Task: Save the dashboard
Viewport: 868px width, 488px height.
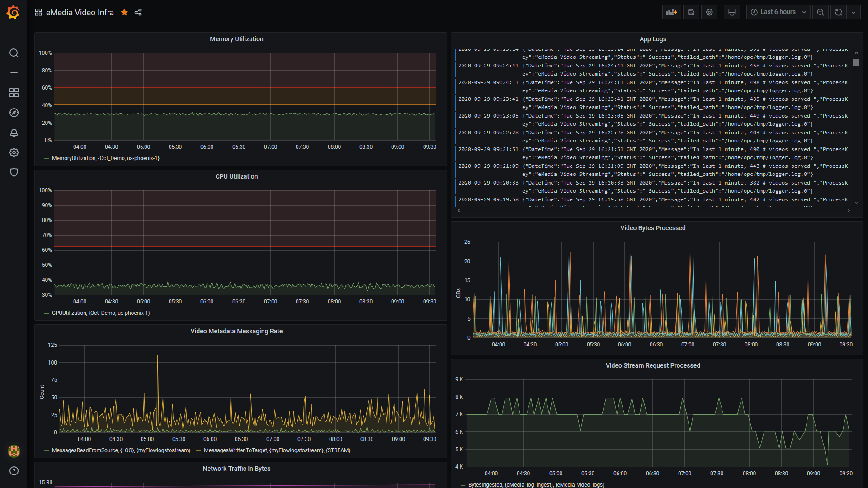Action: click(691, 12)
